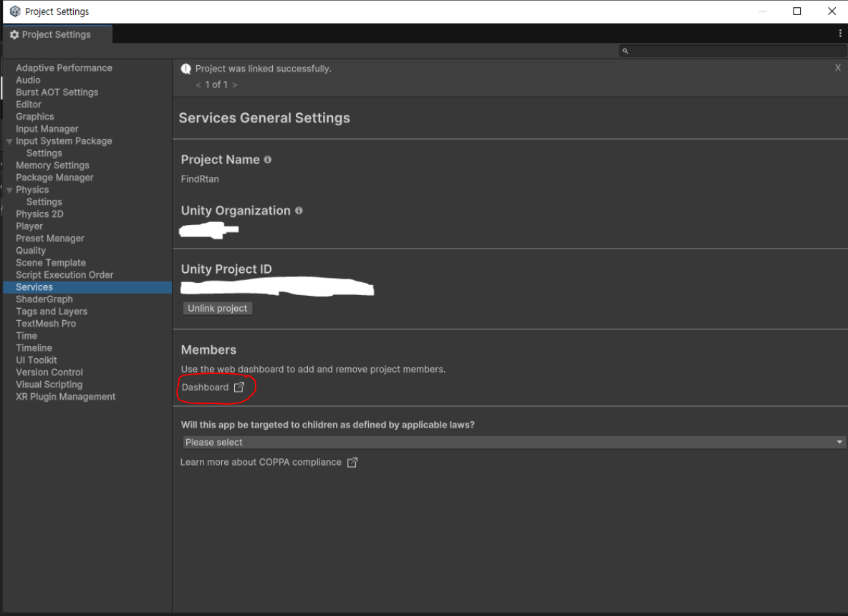848x616 pixels.
Task: Open Script Execution Order
Action: [x=64, y=275]
